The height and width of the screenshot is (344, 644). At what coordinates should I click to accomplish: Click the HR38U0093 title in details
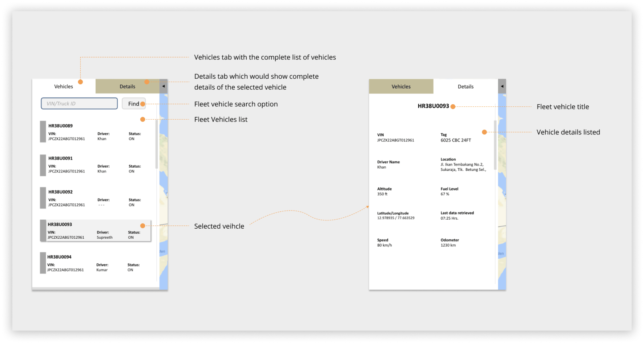pyautogui.click(x=433, y=106)
